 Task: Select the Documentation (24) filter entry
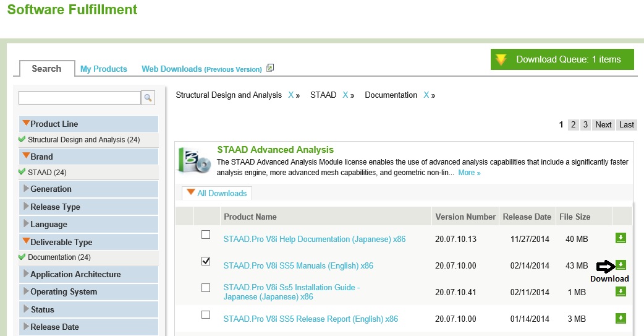point(59,257)
